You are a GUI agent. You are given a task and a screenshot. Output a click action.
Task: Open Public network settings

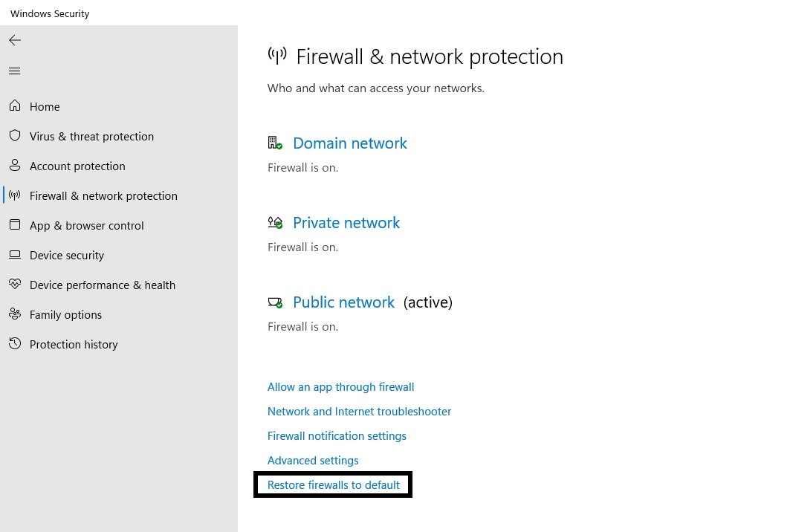click(x=343, y=302)
